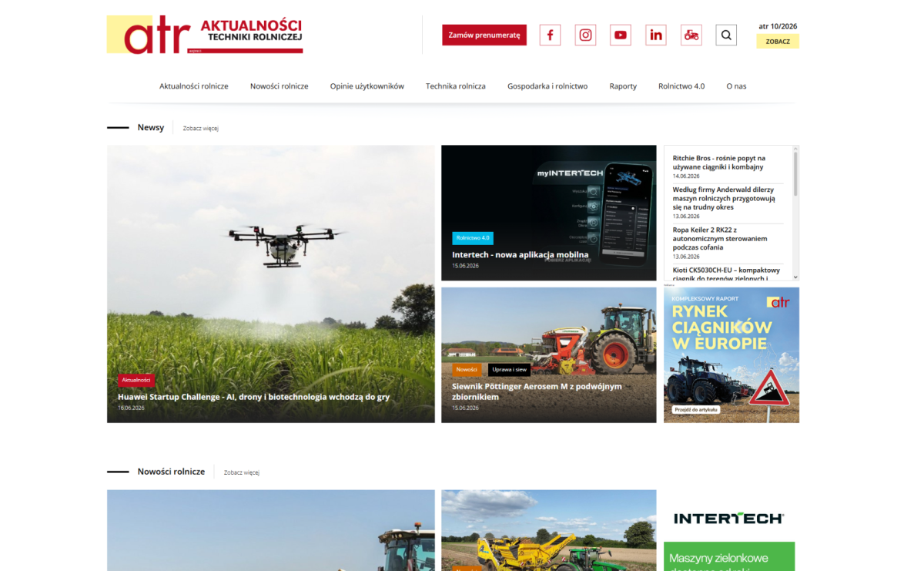Click Zobacz więcej next to Newsy

[201, 128]
